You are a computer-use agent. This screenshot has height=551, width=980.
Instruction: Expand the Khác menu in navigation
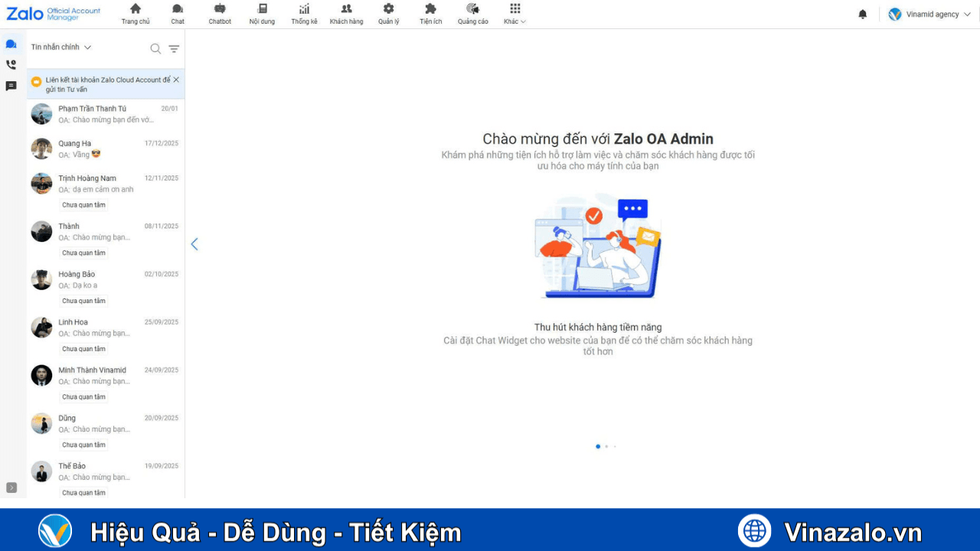(514, 13)
